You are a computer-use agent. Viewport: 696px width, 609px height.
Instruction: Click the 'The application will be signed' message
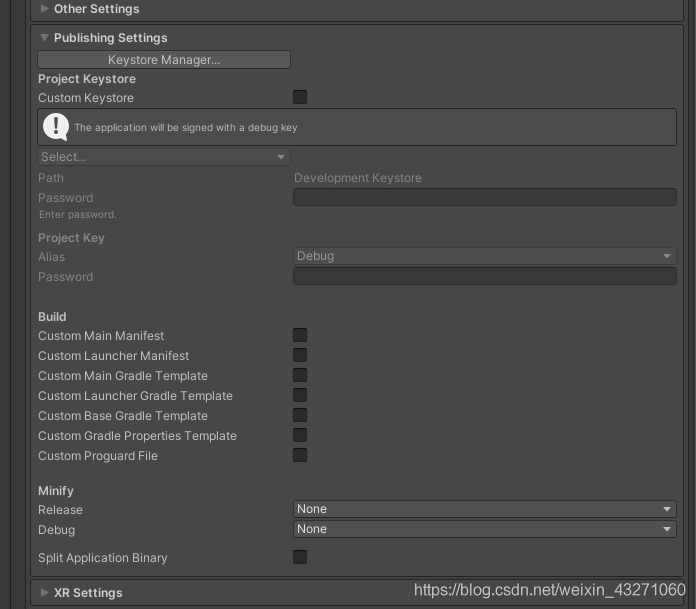coord(186,127)
